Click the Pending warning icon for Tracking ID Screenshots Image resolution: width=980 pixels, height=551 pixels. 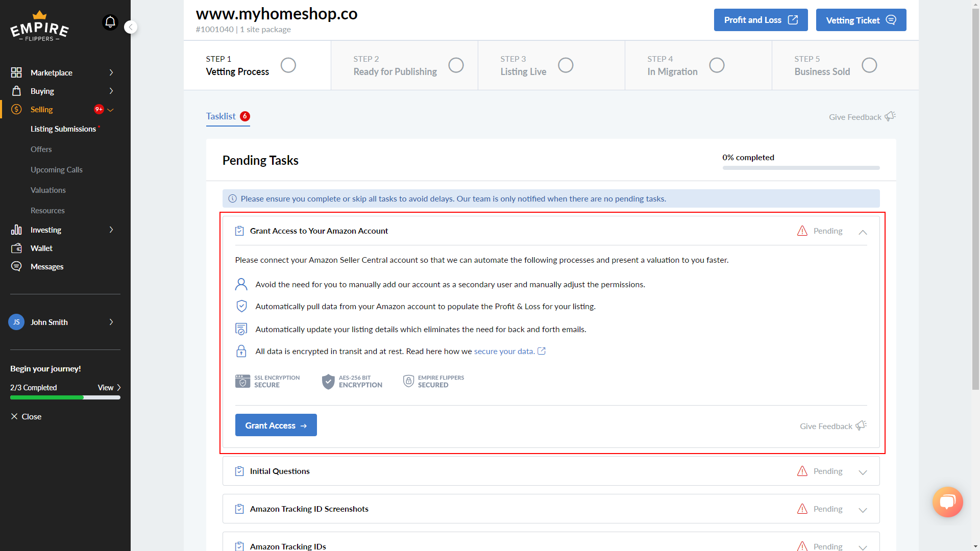click(802, 509)
